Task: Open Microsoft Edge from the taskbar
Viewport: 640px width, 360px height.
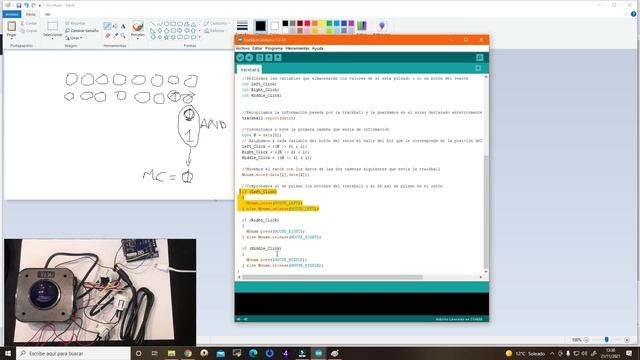Action: [253, 353]
